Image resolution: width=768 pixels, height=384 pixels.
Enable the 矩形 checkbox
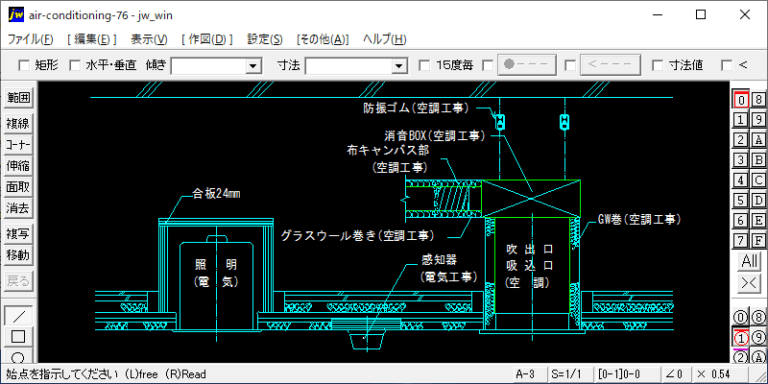(x=24, y=65)
